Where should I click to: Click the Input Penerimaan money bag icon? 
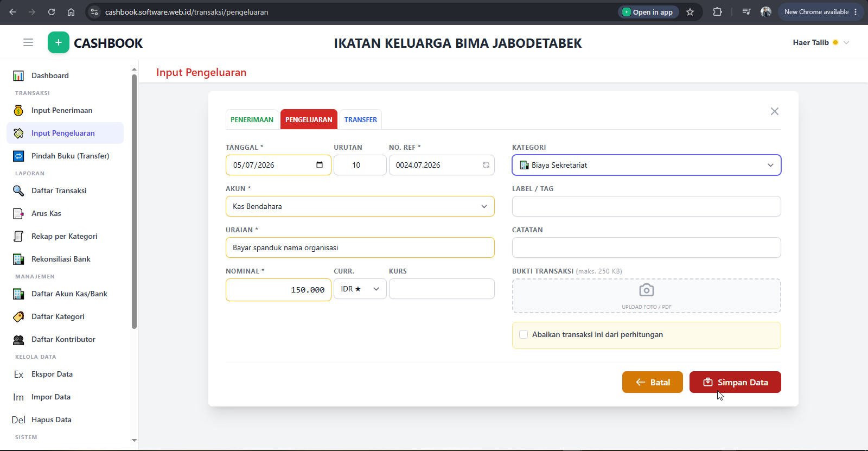pos(18,110)
